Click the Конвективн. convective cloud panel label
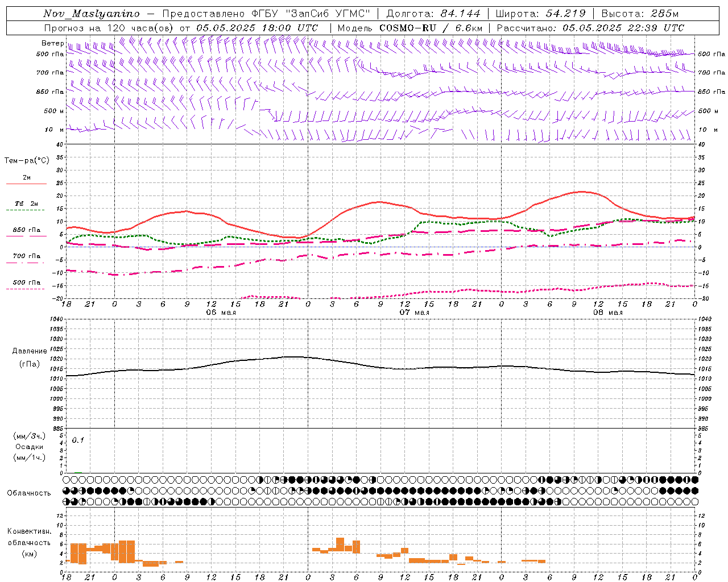This screenshot has width=728, height=582. pyautogui.click(x=30, y=531)
